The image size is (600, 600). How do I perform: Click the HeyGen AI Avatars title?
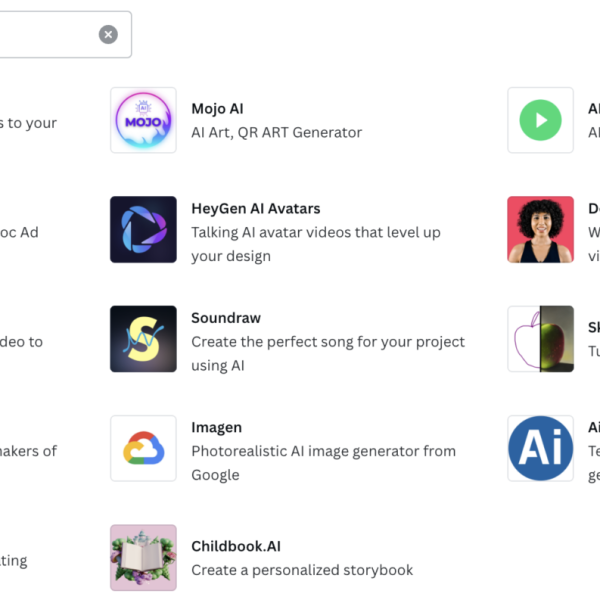point(256,209)
